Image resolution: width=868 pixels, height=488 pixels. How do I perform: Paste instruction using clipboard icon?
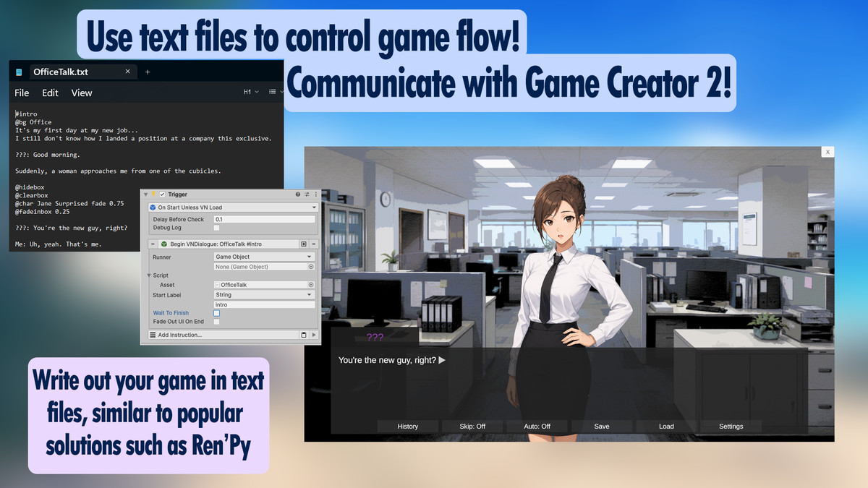[304, 335]
